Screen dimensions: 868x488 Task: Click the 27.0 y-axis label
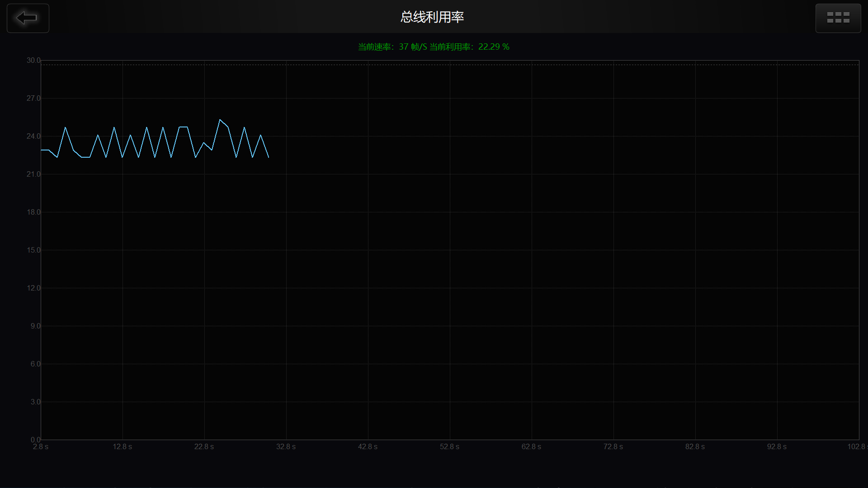tap(33, 98)
